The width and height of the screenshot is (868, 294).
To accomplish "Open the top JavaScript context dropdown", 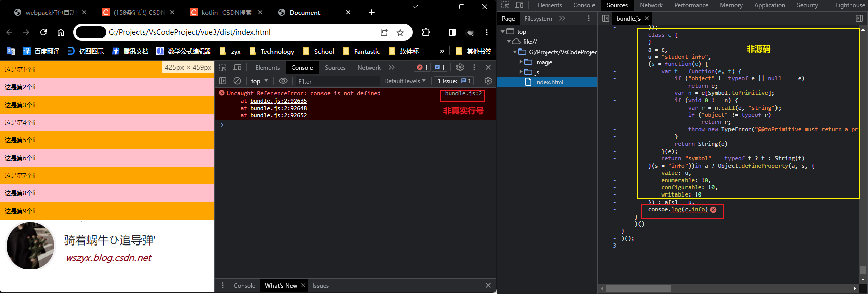I will click(x=260, y=81).
